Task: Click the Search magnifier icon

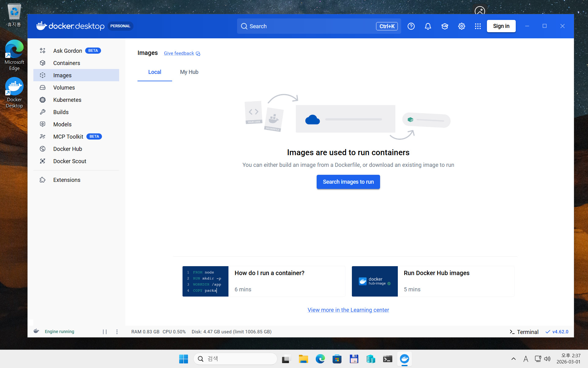Action: pyautogui.click(x=244, y=26)
